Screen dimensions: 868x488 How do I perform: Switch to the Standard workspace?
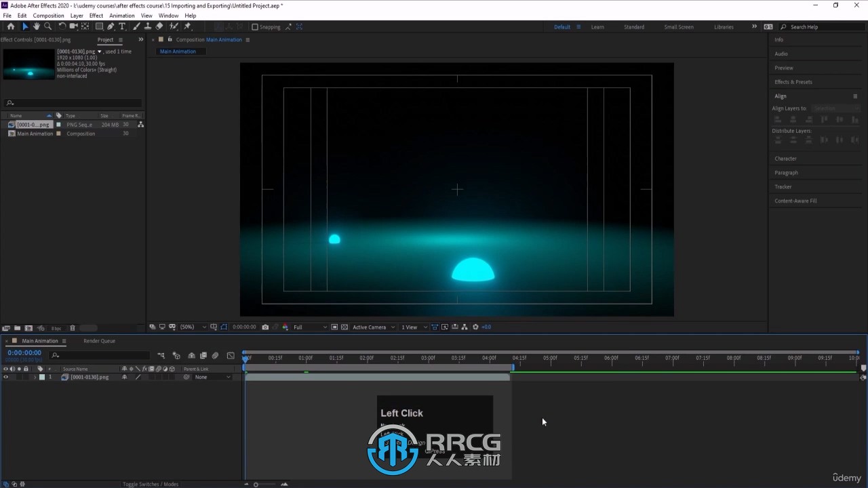(x=634, y=27)
